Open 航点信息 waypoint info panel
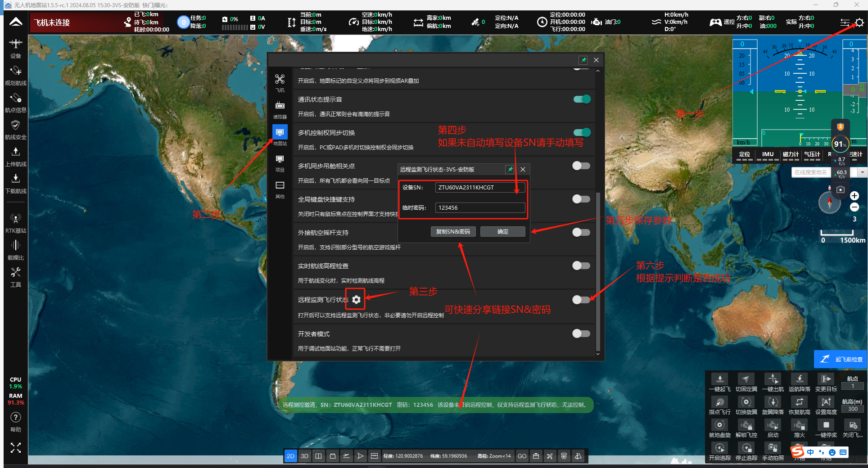Screen dimensions: 868x468 (x=16, y=102)
